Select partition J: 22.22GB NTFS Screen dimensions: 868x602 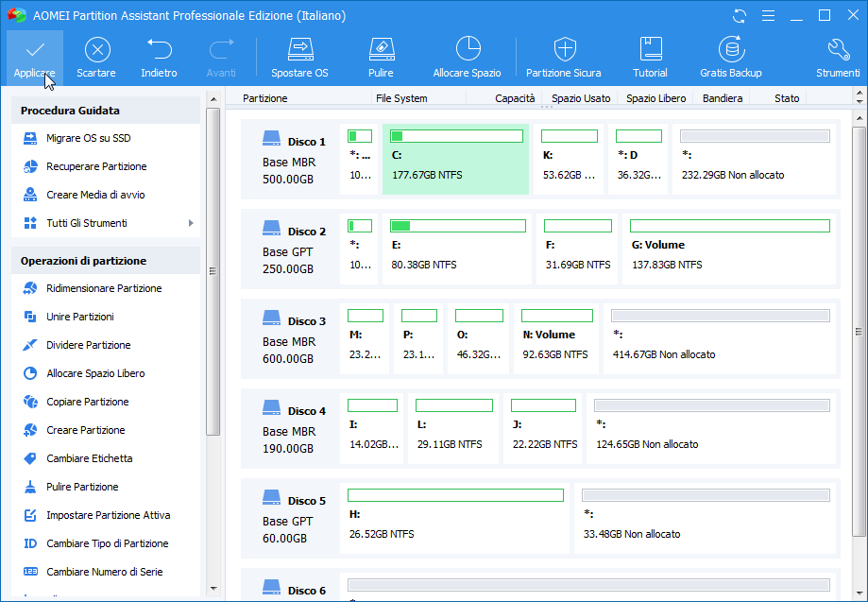[x=542, y=429]
